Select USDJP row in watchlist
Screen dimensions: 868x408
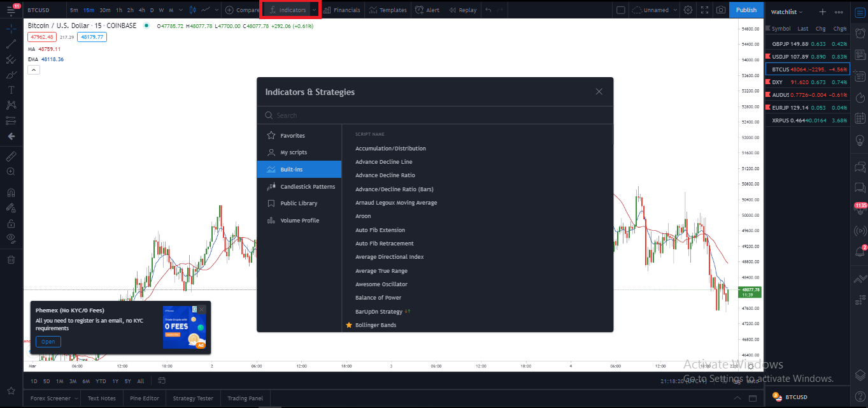pyautogui.click(x=808, y=57)
